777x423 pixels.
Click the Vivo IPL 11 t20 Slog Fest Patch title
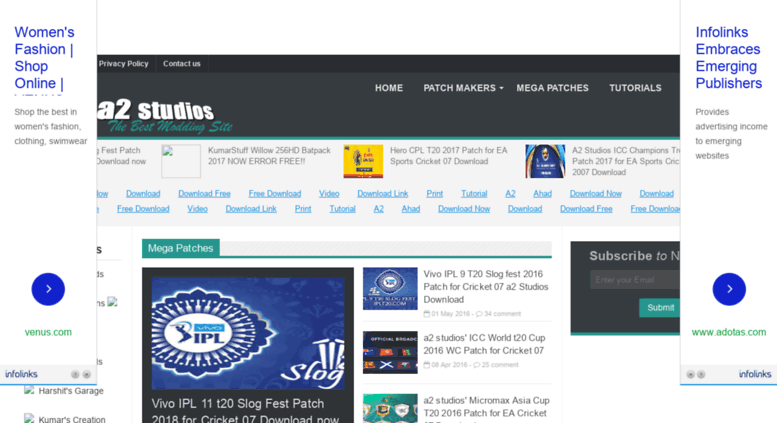245,411
